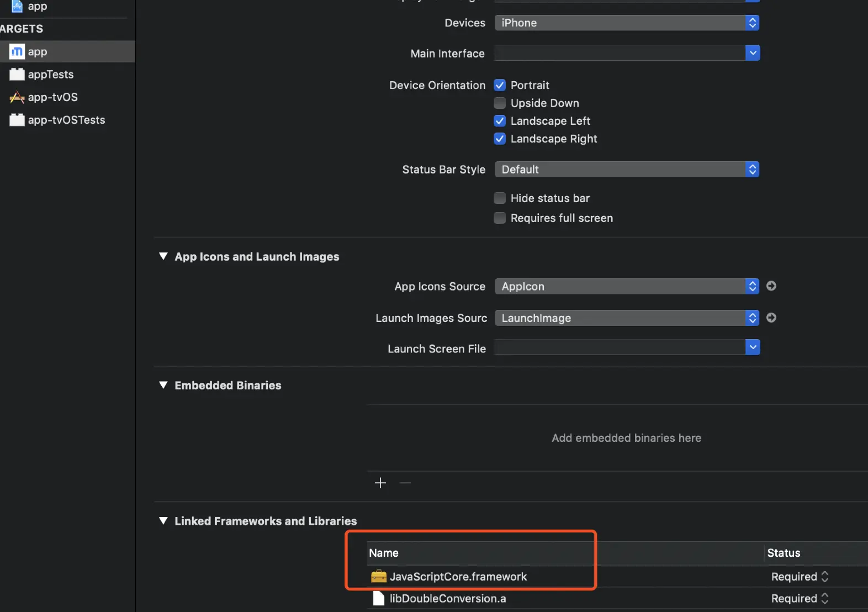The height and width of the screenshot is (612, 868).
Task: Click the app target icon in sidebar
Action: (x=17, y=52)
